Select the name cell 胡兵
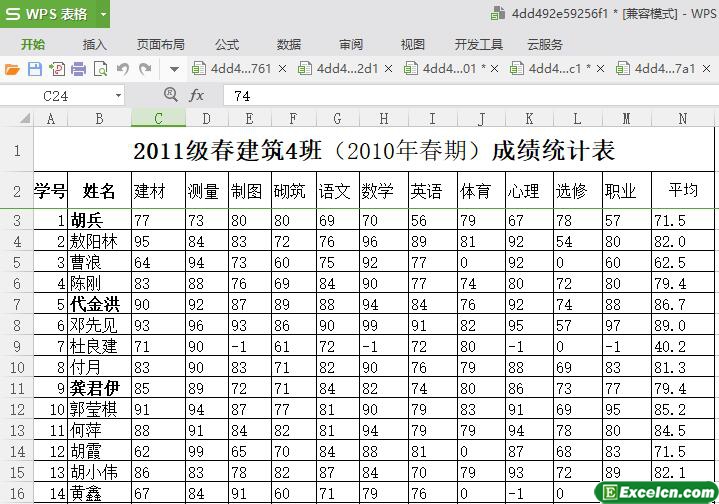The image size is (719, 504). tap(100, 221)
